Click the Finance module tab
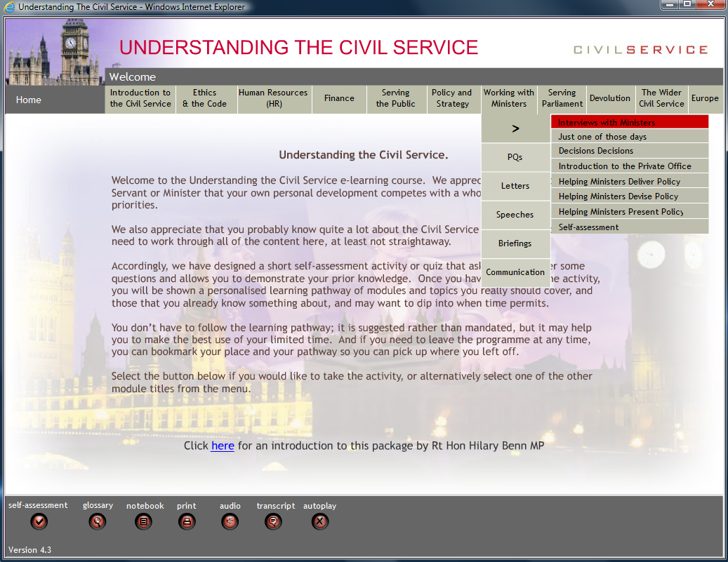 point(339,99)
